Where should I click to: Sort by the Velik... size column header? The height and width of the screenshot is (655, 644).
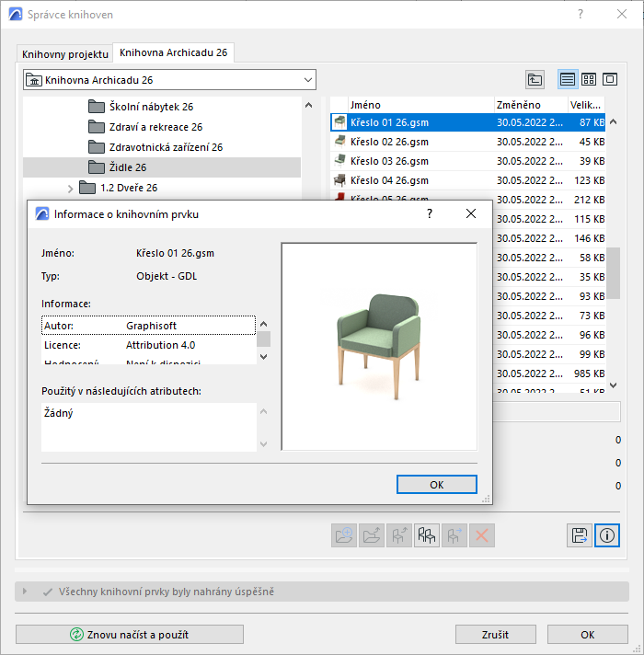click(x=586, y=105)
